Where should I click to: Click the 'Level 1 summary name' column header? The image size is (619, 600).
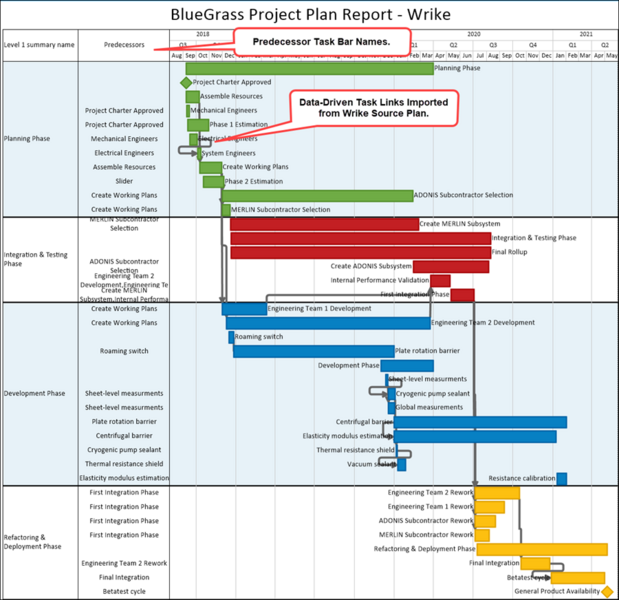point(39,45)
